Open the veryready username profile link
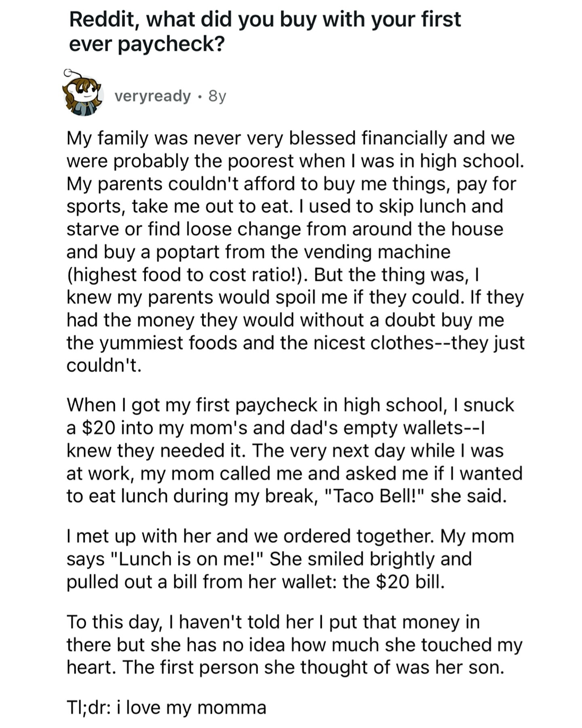Viewport: 582px width, 728px height. (x=152, y=96)
